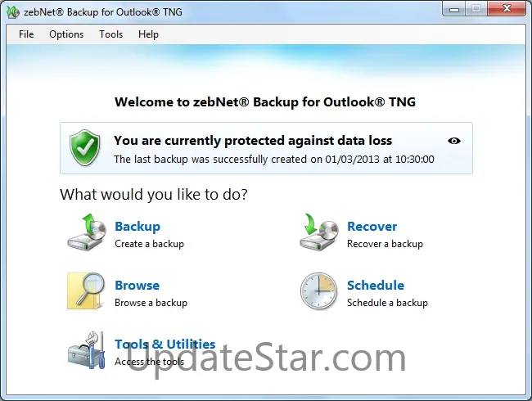Image resolution: width=532 pixels, height=401 pixels.
Task: Choose the Browse link
Action: tap(137, 286)
